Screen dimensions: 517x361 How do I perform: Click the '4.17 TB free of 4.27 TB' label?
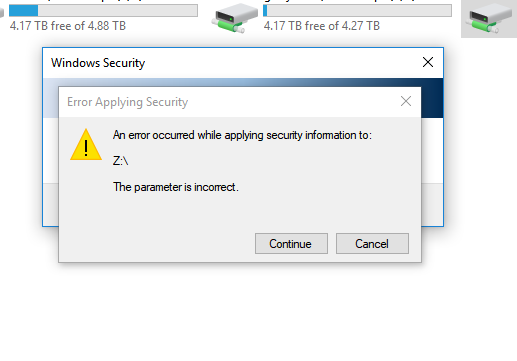322,26
